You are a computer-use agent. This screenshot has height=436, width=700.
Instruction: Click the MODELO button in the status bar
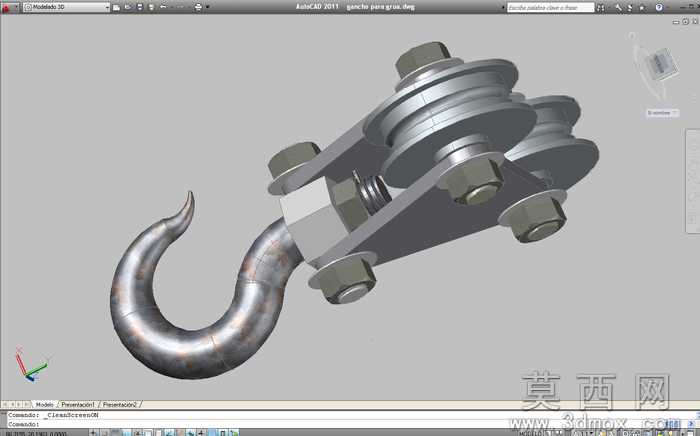pyautogui.click(x=529, y=432)
